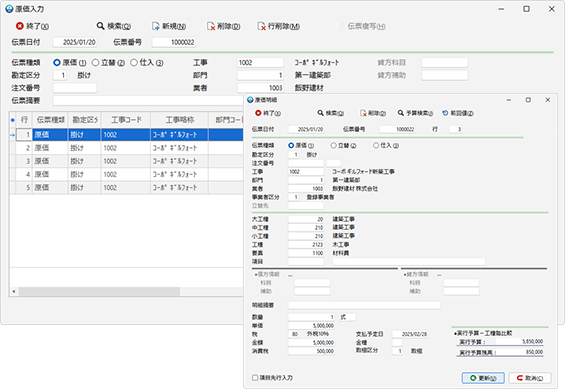The width and height of the screenshot is (565, 389).
Task: Click 中工種 field showing 210
Action: coord(306,228)
